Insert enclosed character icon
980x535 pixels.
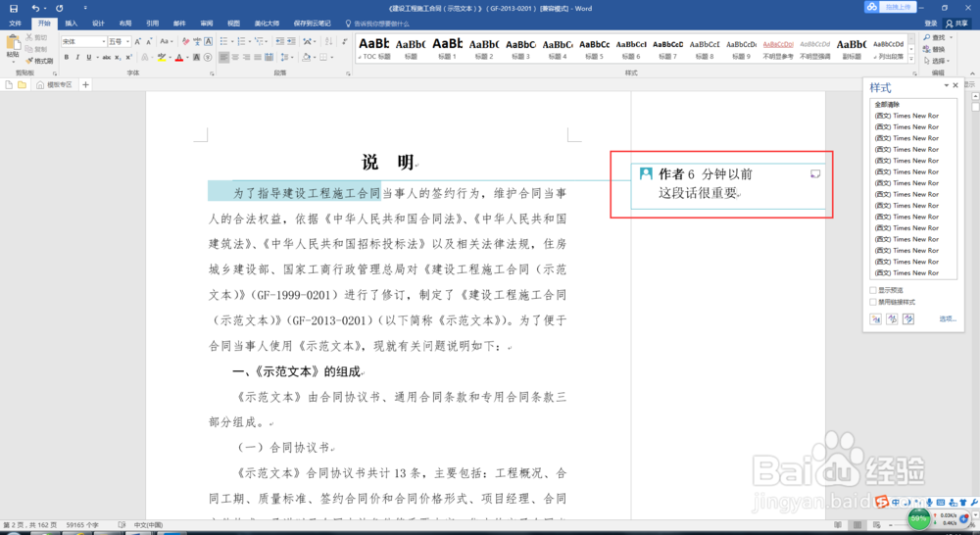click(208, 57)
